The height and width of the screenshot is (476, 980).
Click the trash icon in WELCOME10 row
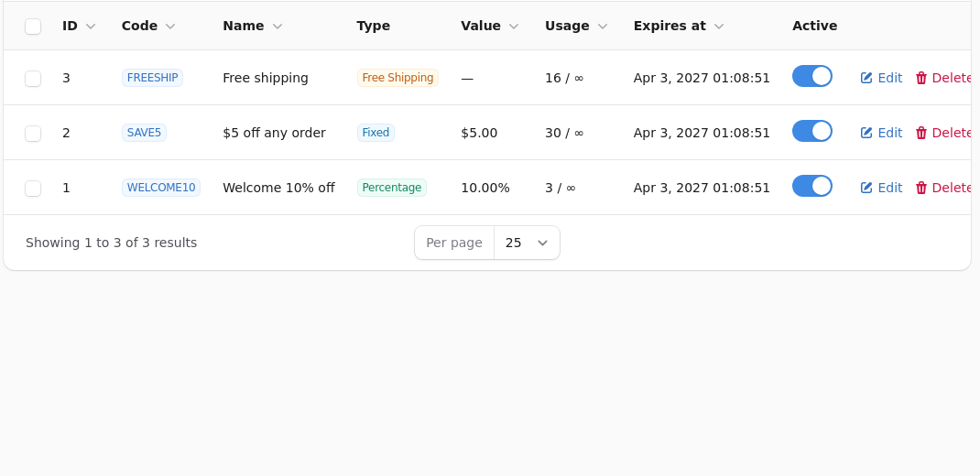921,188
